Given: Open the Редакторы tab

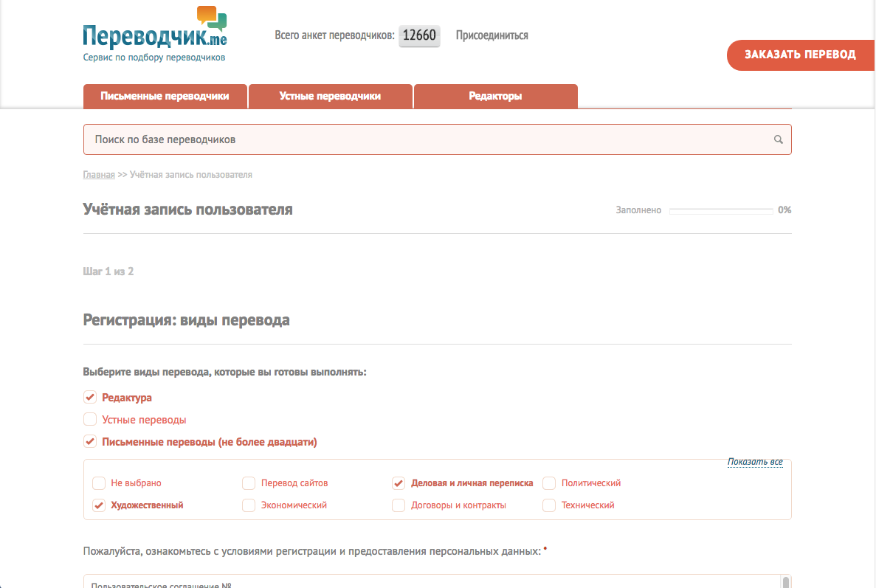Looking at the screenshot, I should 495,96.
